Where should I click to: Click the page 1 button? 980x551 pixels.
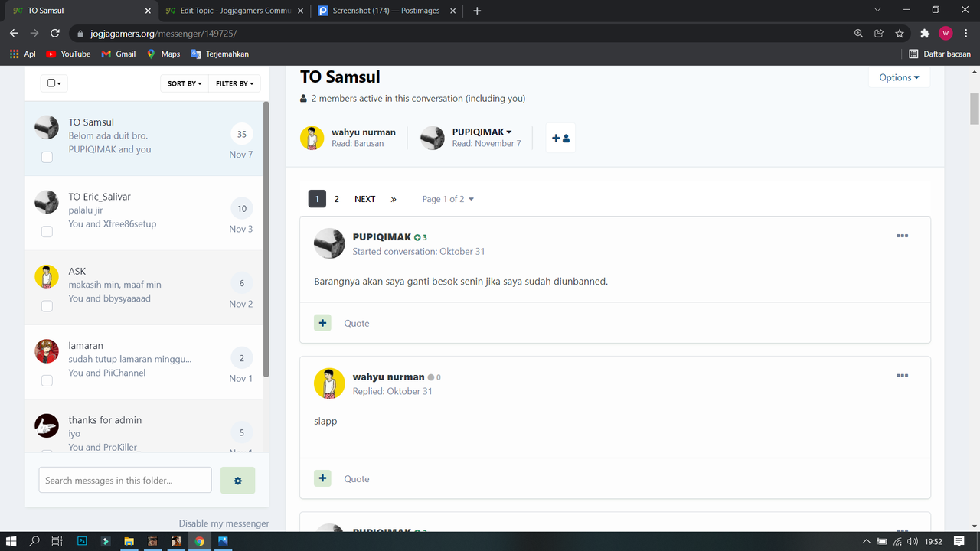point(317,199)
